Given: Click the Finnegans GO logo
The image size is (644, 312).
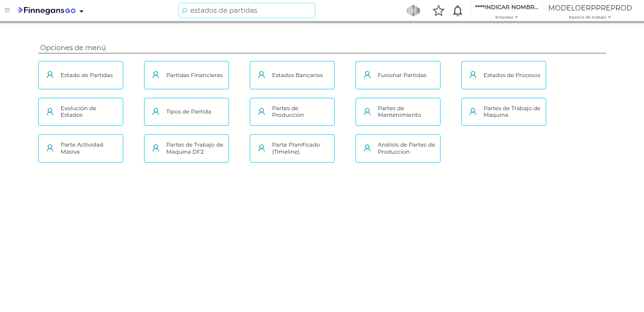Looking at the screenshot, I should coord(47,10).
